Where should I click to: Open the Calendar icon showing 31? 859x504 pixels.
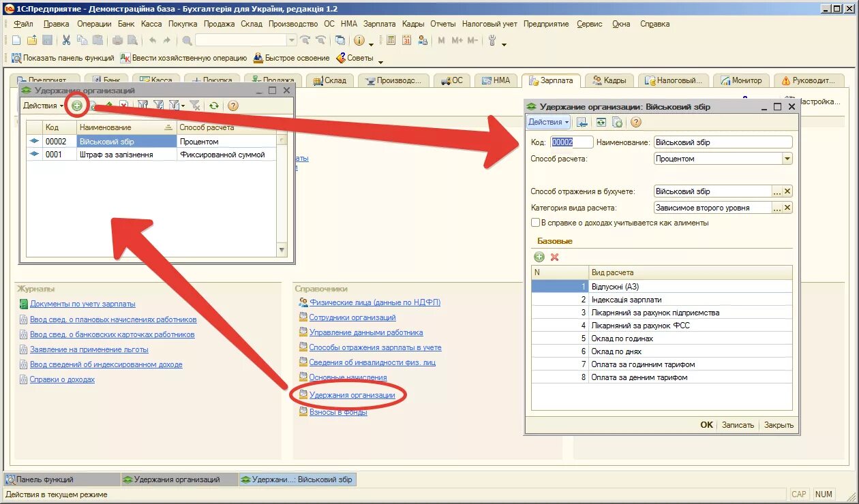[406, 40]
